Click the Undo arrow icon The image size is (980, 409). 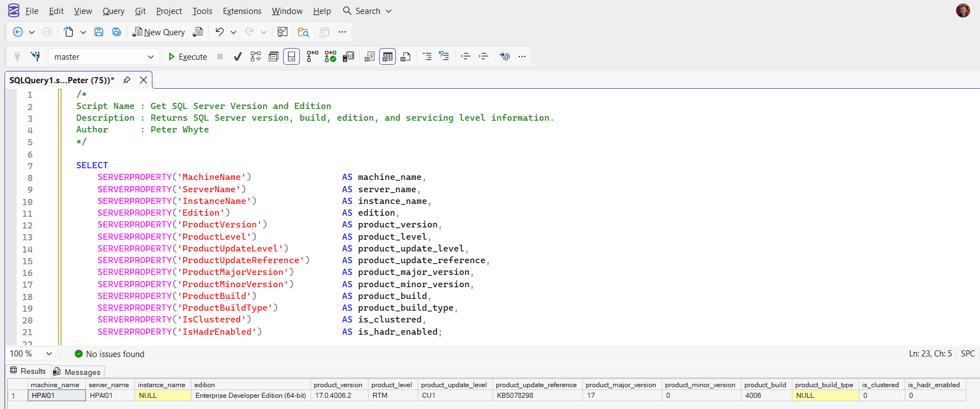pyautogui.click(x=219, y=32)
